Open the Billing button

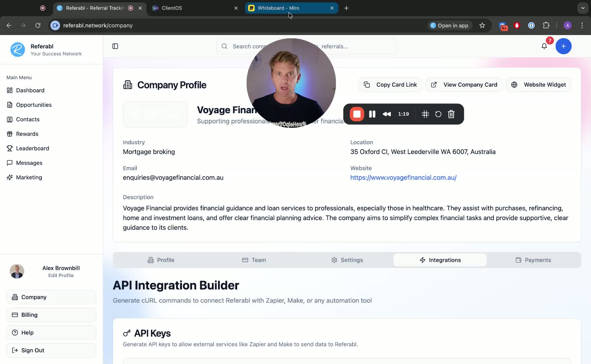[51, 315]
